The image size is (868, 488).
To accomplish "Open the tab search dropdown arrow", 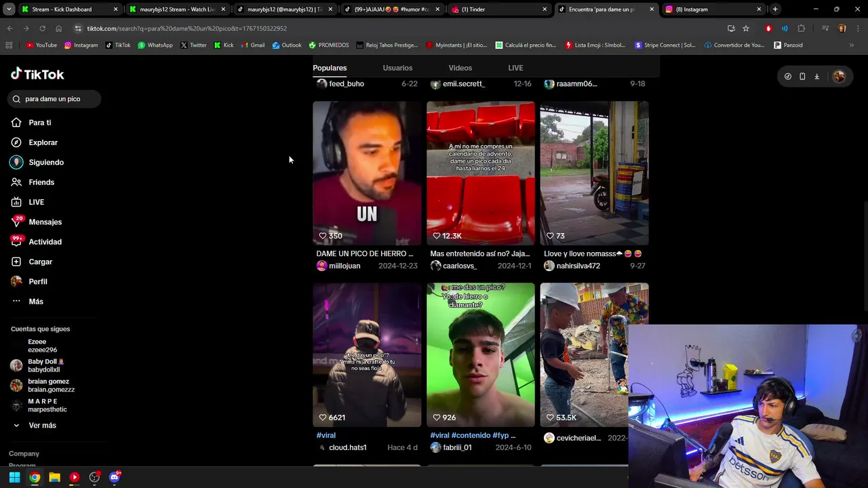I will click(x=8, y=9).
